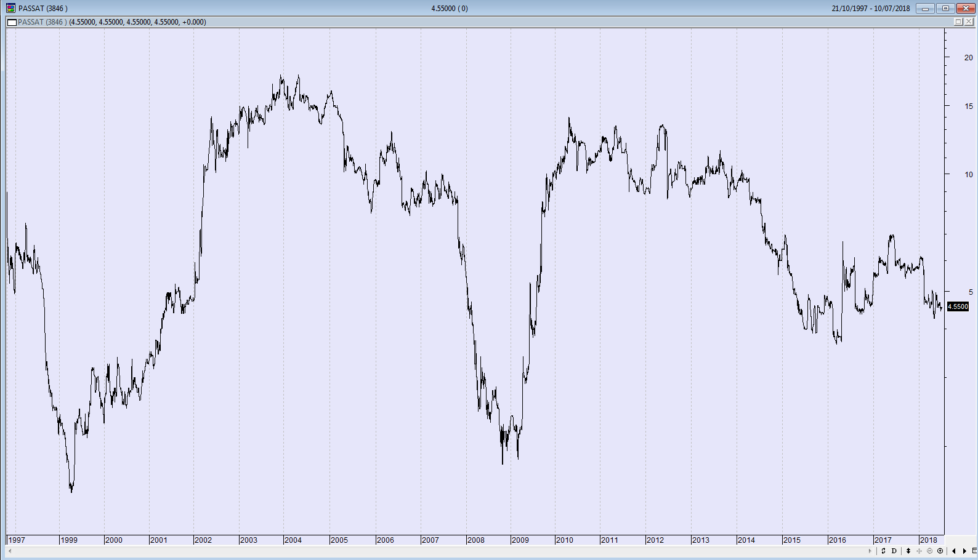978x560 pixels.
Task: Click the 2007 label on time axis
Action: [430, 540]
